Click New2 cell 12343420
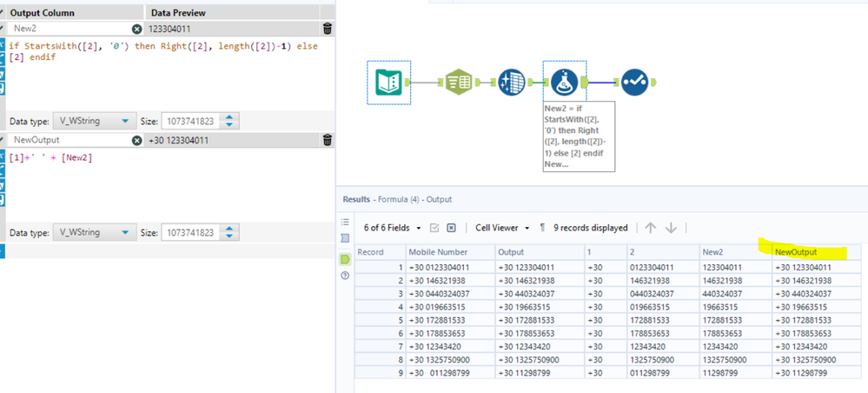 tap(736, 346)
